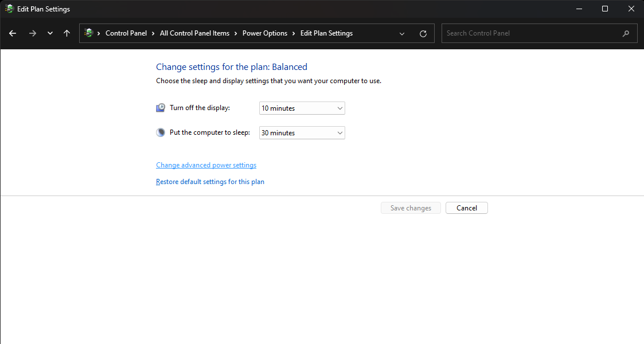The image size is (644, 344).
Task: Open the recent locations chevron
Action: (50, 33)
